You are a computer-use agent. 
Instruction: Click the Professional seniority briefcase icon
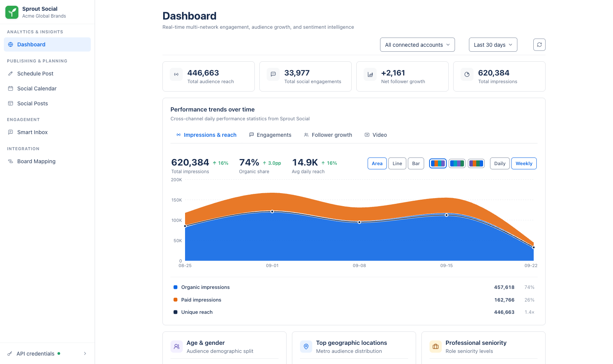pyautogui.click(x=436, y=347)
